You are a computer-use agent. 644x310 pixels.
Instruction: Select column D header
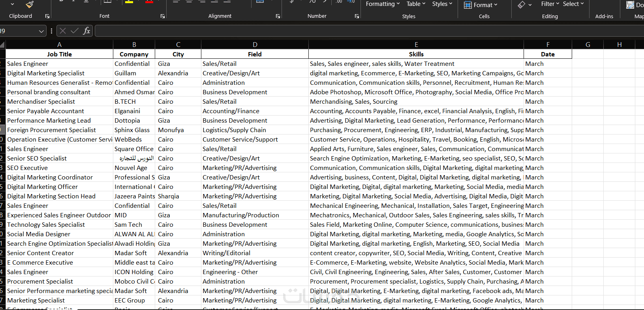point(255,45)
